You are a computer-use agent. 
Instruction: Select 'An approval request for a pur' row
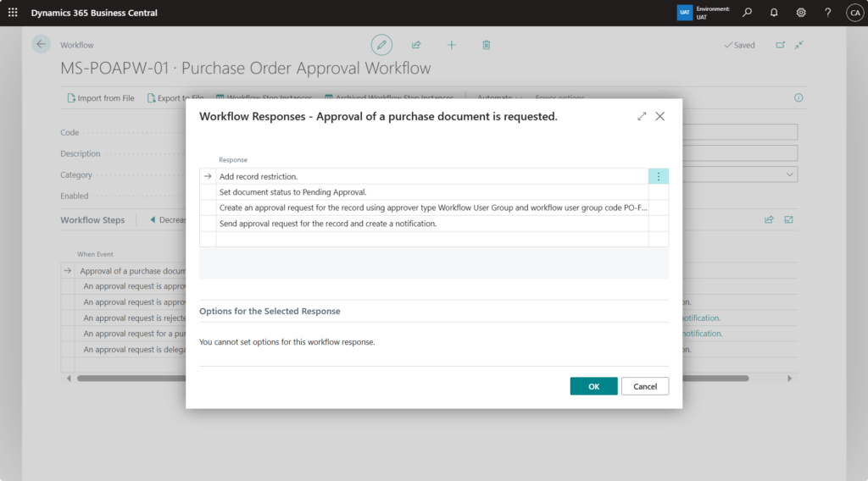[x=133, y=334]
